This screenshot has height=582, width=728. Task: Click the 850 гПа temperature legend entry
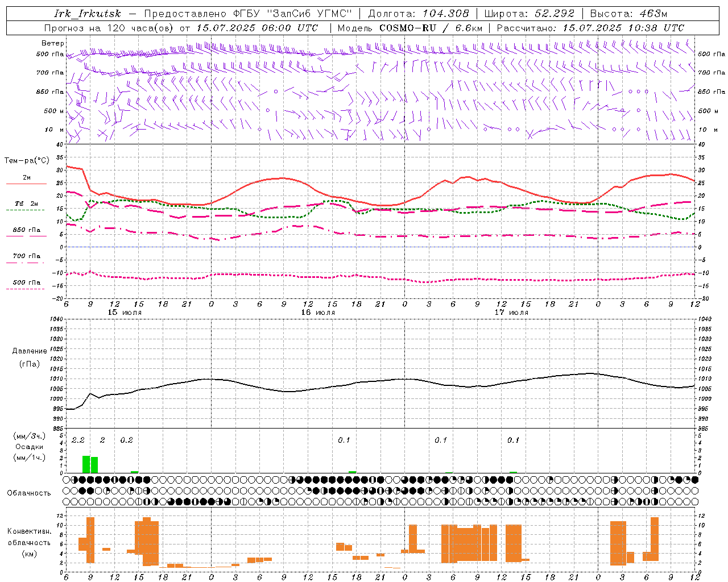[x=27, y=230]
